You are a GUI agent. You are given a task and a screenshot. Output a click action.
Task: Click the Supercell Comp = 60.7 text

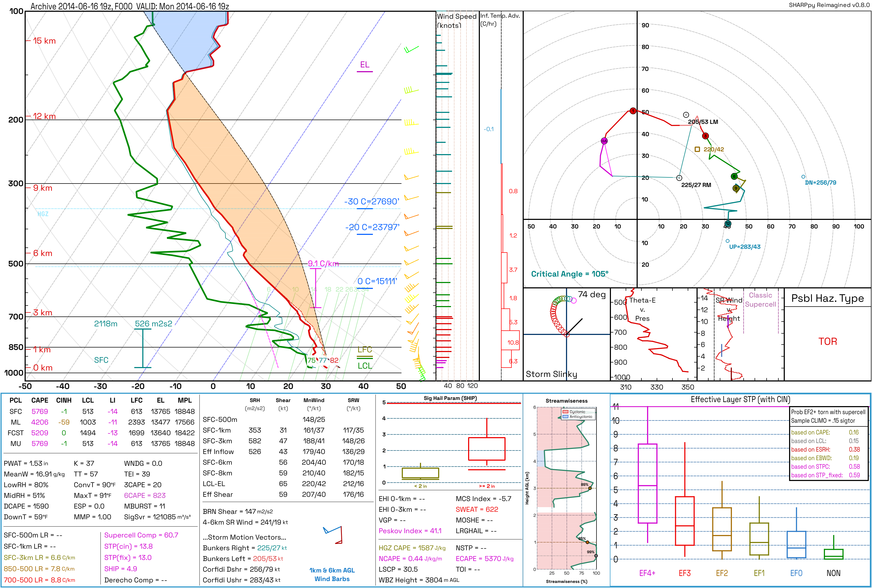tap(141, 535)
